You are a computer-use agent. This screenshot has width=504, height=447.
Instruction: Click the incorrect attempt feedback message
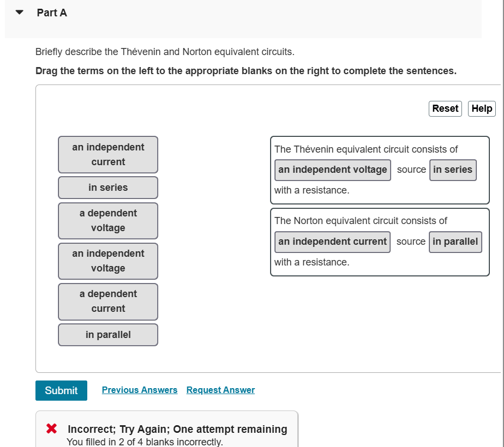(176, 429)
